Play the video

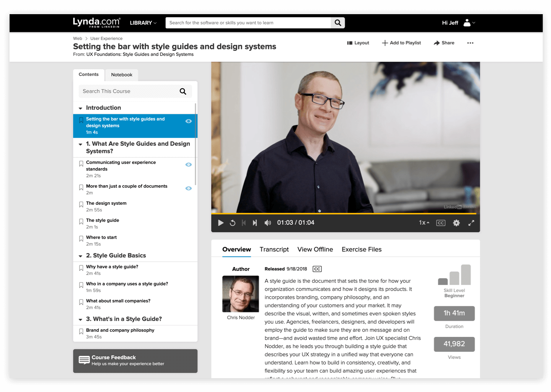[x=221, y=223]
